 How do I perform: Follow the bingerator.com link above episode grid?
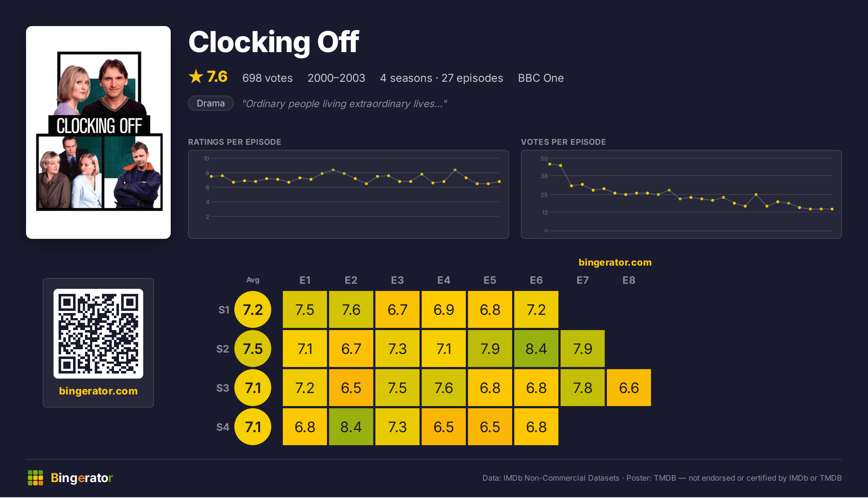point(615,262)
